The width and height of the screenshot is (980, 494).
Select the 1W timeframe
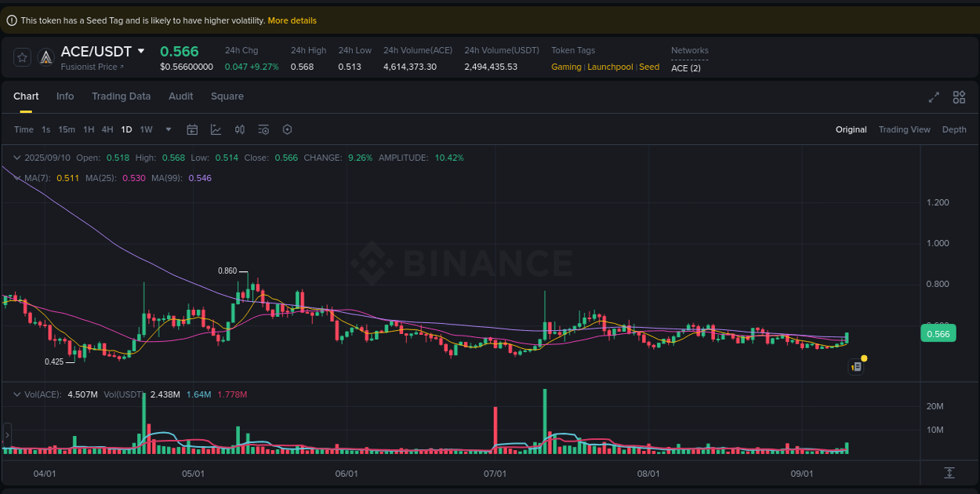pyautogui.click(x=146, y=129)
